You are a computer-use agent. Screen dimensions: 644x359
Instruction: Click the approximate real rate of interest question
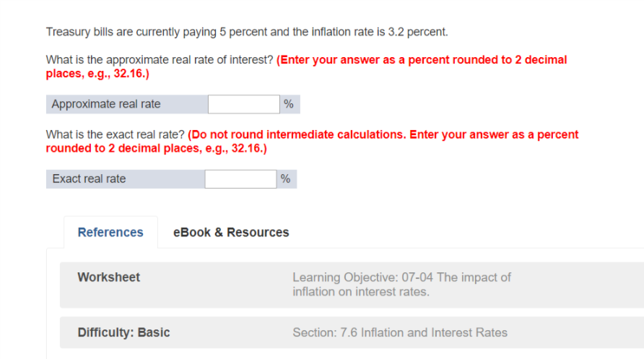(159, 60)
